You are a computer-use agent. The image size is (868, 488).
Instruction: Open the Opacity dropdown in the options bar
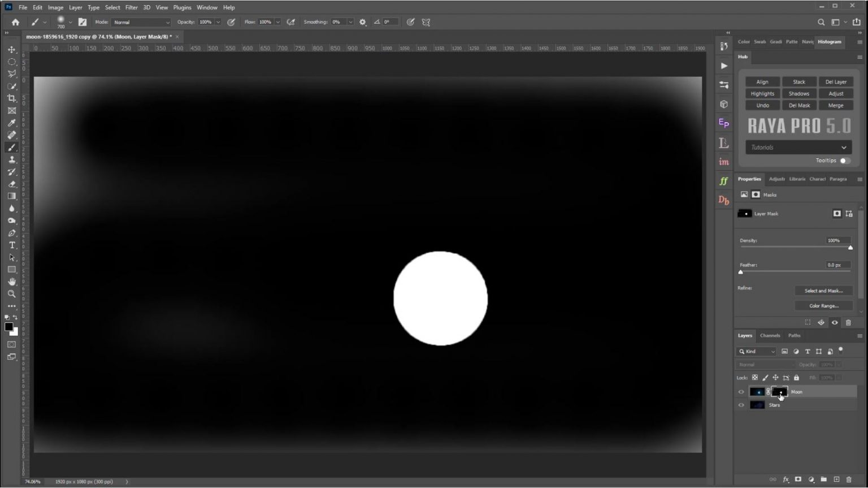click(x=219, y=21)
